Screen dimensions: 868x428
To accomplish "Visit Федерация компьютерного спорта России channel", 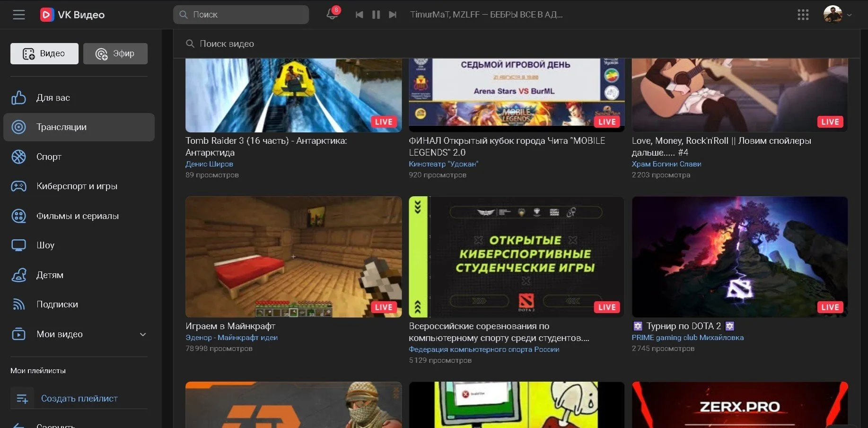I will coord(484,349).
